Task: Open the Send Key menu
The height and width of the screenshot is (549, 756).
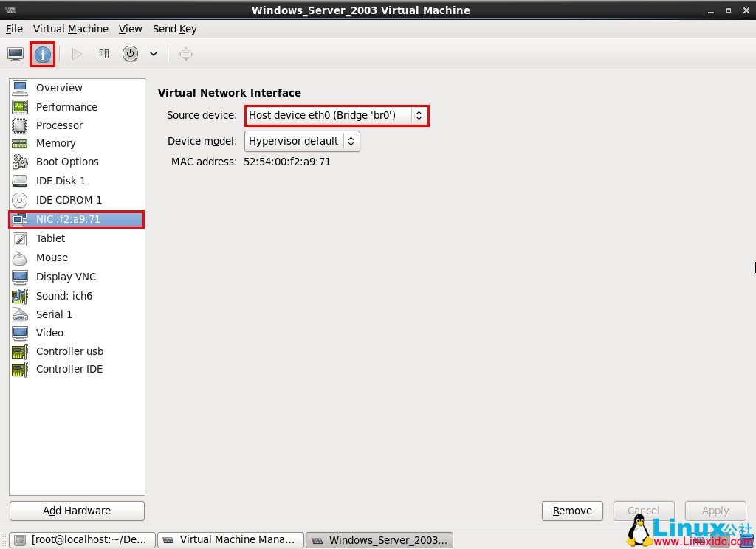Action: pyautogui.click(x=174, y=29)
